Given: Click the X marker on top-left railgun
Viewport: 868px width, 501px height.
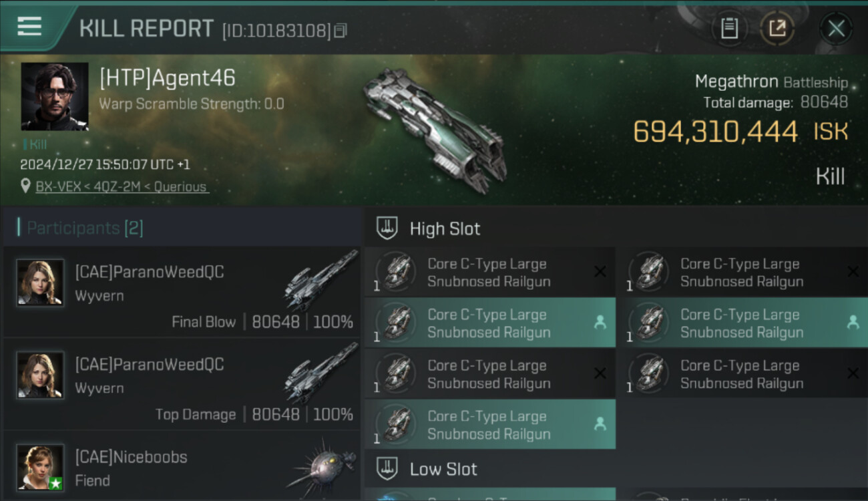Looking at the screenshot, I should [x=600, y=272].
